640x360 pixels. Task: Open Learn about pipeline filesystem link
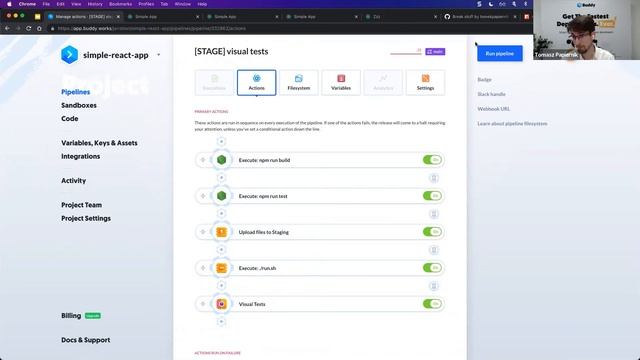tap(512, 124)
